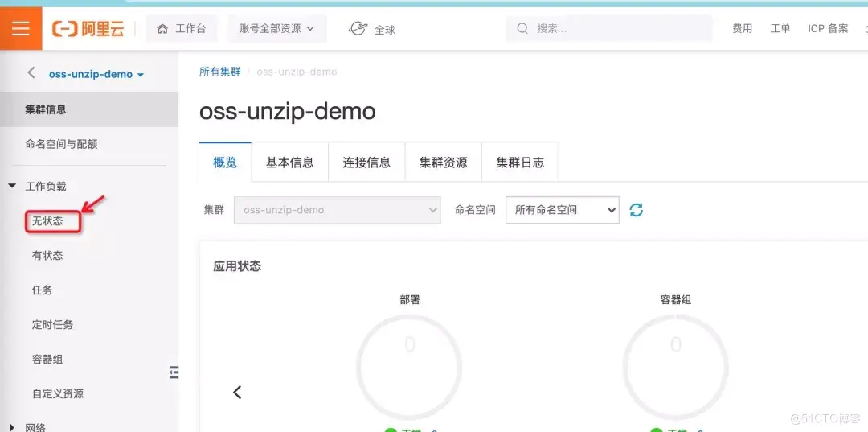Click the refresh icon beside namespace dropdown

pos(637,210)
